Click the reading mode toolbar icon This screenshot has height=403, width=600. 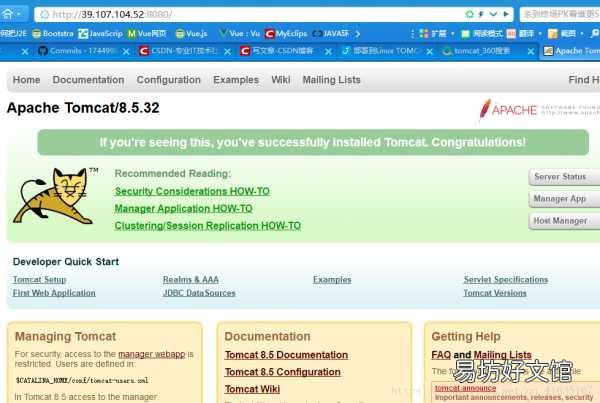tap(482, 34)
